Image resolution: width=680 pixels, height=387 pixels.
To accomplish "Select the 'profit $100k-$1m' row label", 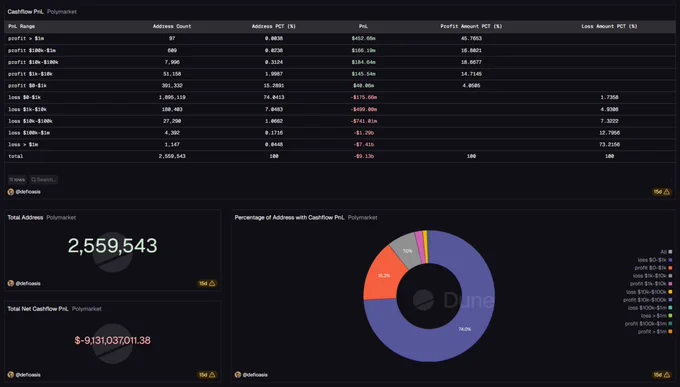I will [32, 50].
